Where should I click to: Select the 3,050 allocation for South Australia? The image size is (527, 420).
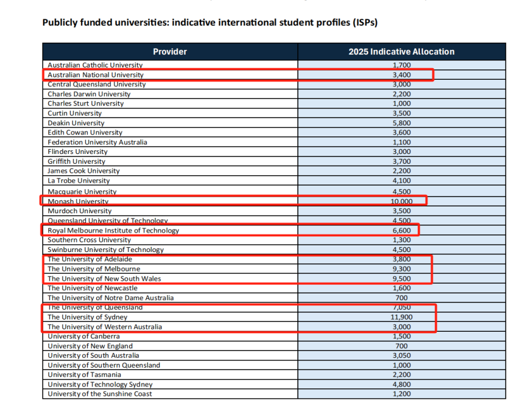pos(401,355)
